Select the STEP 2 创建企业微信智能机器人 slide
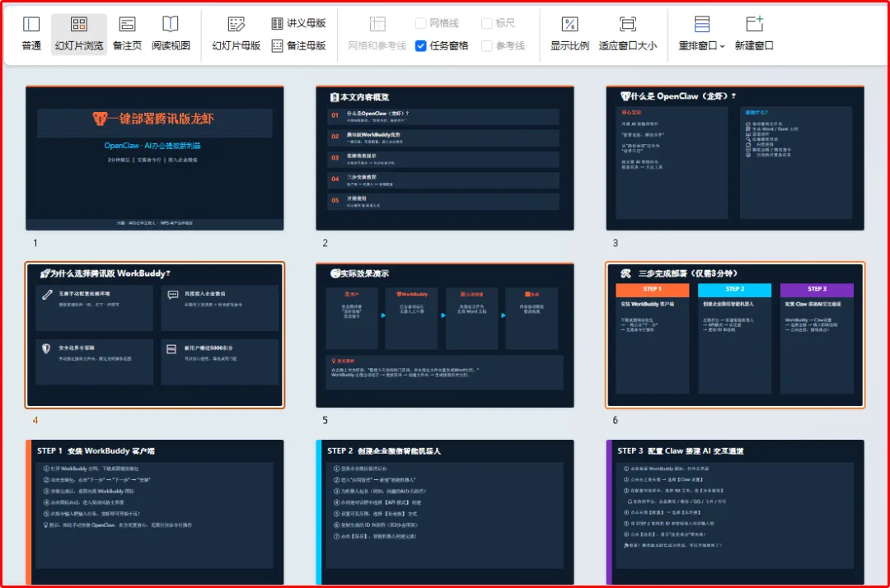This screenshot has height=588, width=890. (x=444, y=512)
